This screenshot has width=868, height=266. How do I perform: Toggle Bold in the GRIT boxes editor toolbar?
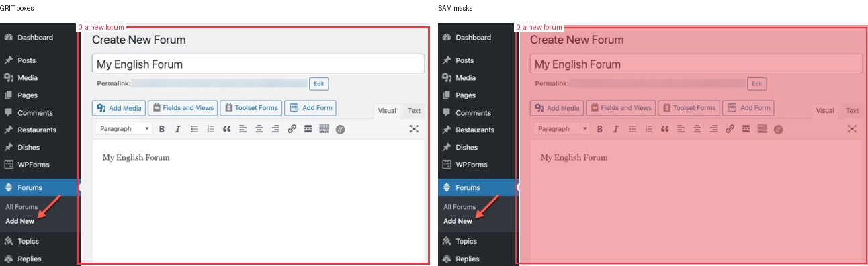(x=162, y=129)
